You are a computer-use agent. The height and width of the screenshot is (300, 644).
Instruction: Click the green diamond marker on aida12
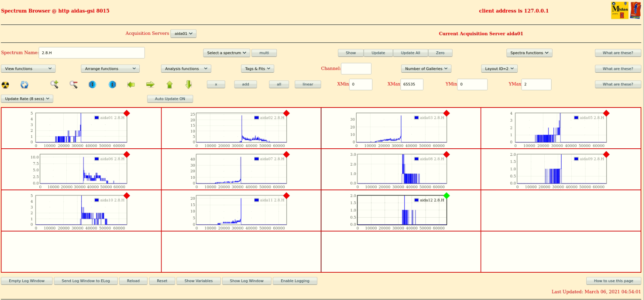pos(446,196)
